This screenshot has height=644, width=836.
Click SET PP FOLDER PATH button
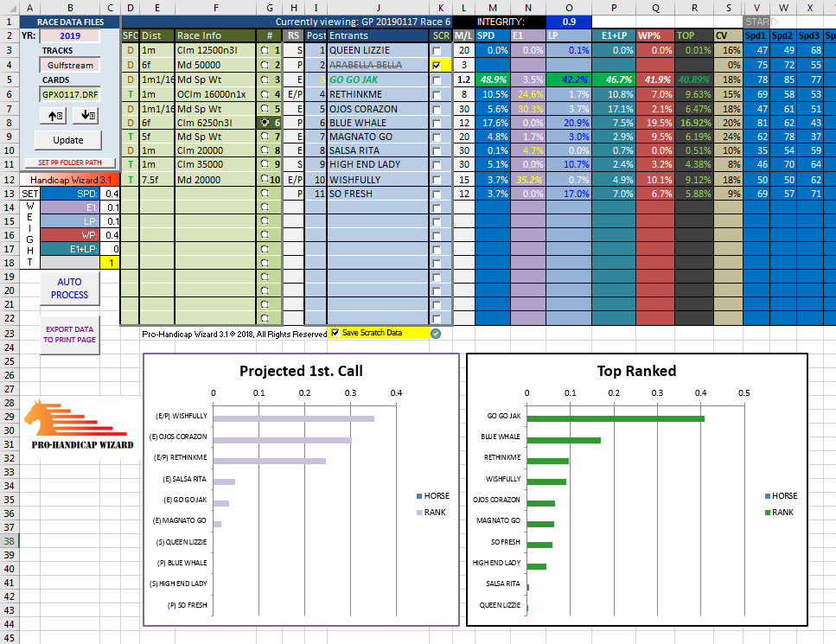pos(68,163)
